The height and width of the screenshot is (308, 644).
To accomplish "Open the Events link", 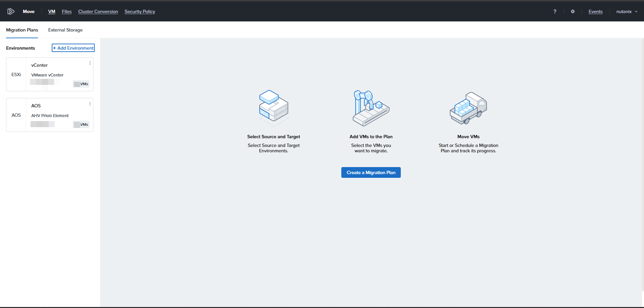I will [595, 11].
